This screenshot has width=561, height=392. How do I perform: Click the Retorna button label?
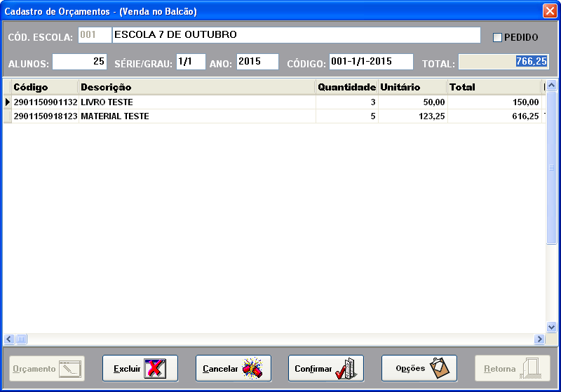point(500,369)
